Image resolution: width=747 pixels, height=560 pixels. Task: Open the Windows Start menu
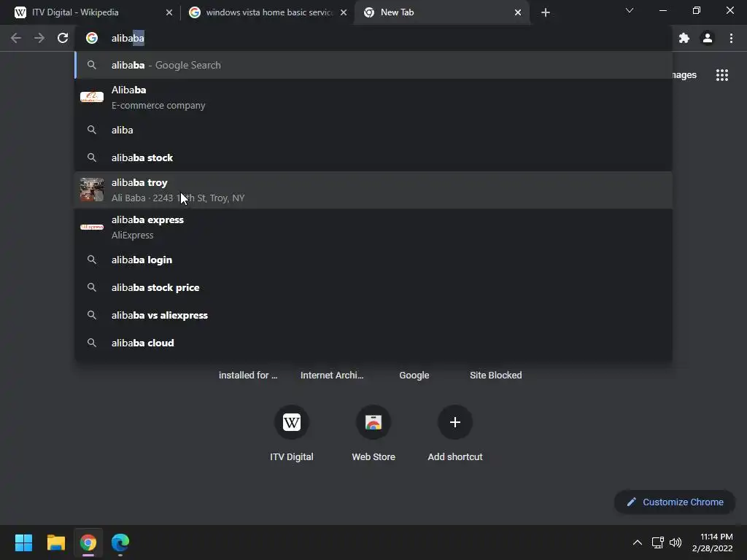(23, 542)
